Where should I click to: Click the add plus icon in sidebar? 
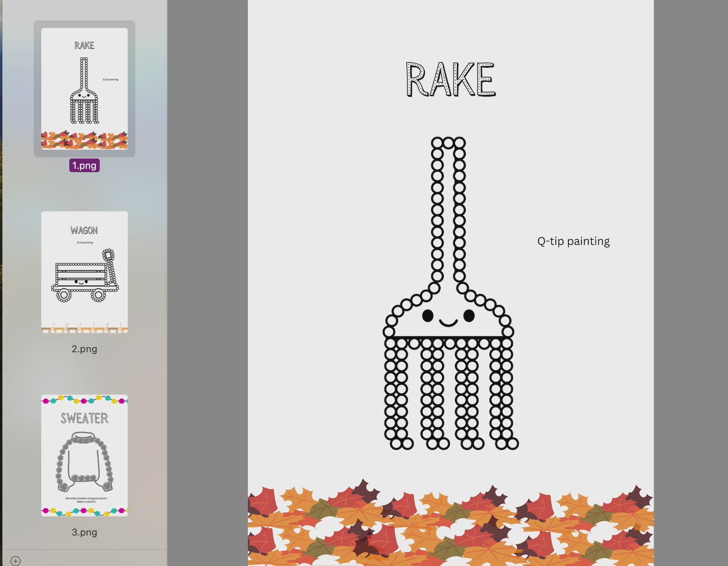point(15,561)
